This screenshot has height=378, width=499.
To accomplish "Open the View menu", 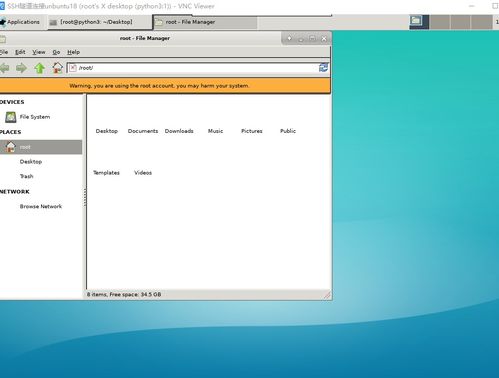I will (39, 52).
